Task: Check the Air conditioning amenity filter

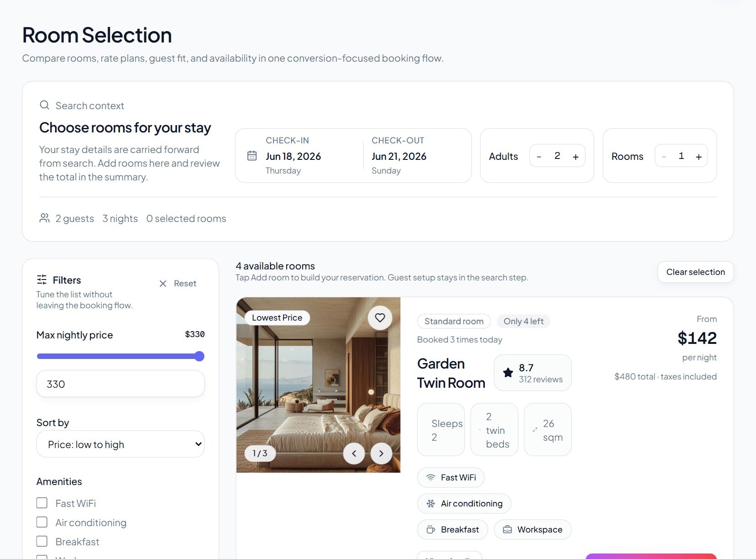Action: (42, 522)
